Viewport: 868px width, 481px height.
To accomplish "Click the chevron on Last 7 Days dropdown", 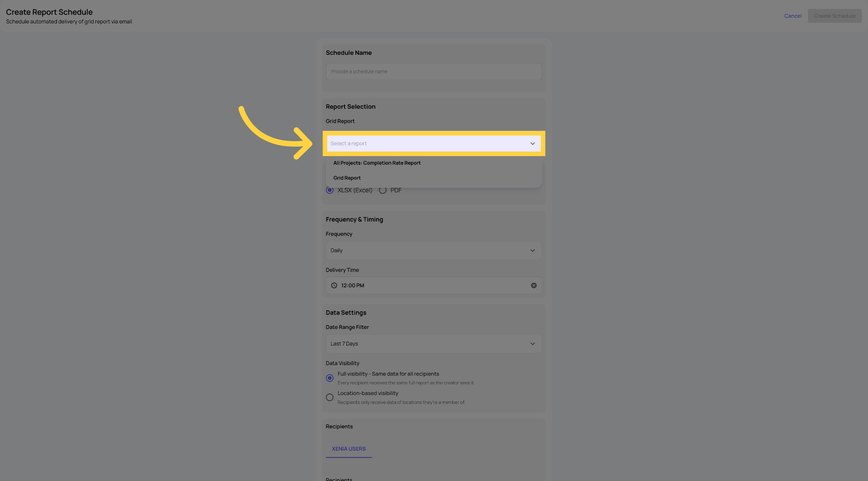I will 533,344.
